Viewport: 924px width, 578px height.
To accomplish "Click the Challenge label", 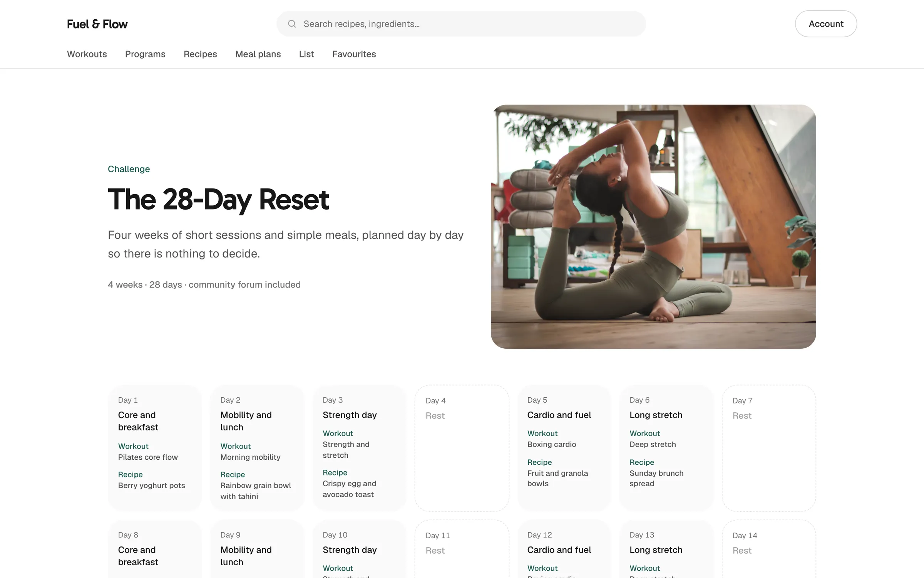I will tap(129, 169).
